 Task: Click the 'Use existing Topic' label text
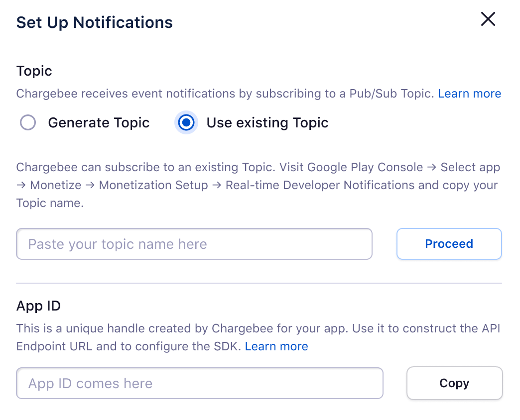pyautogui.click(x=267, y=123)
